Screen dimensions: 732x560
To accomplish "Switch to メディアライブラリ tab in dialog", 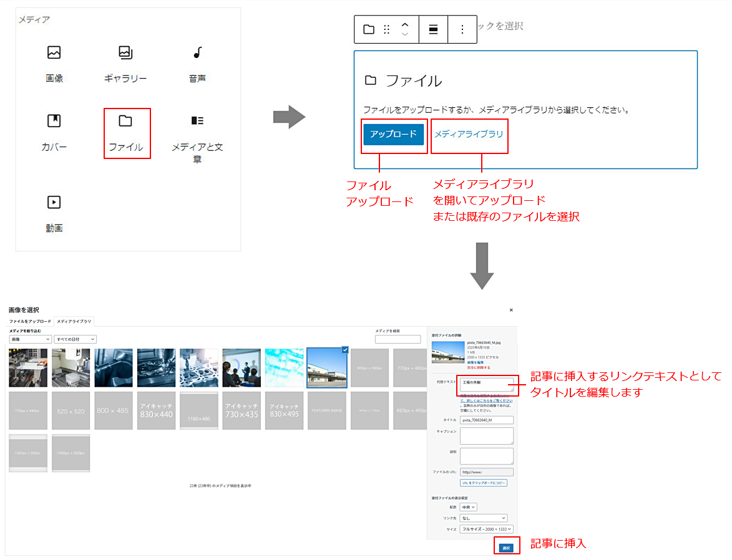I will coord(74,322).
